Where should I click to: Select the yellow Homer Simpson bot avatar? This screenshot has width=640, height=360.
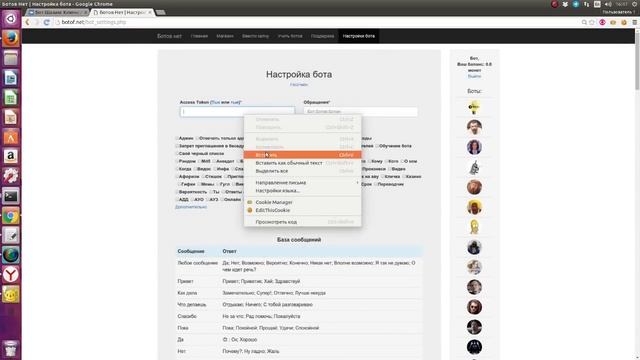tap(474, 227)
